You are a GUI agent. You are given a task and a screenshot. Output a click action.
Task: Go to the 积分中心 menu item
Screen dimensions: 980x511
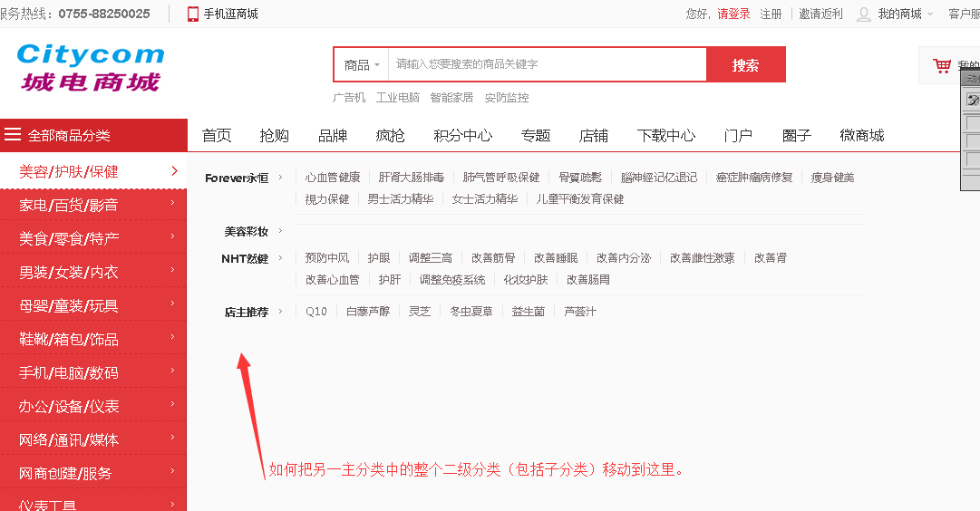coord(463,136)
